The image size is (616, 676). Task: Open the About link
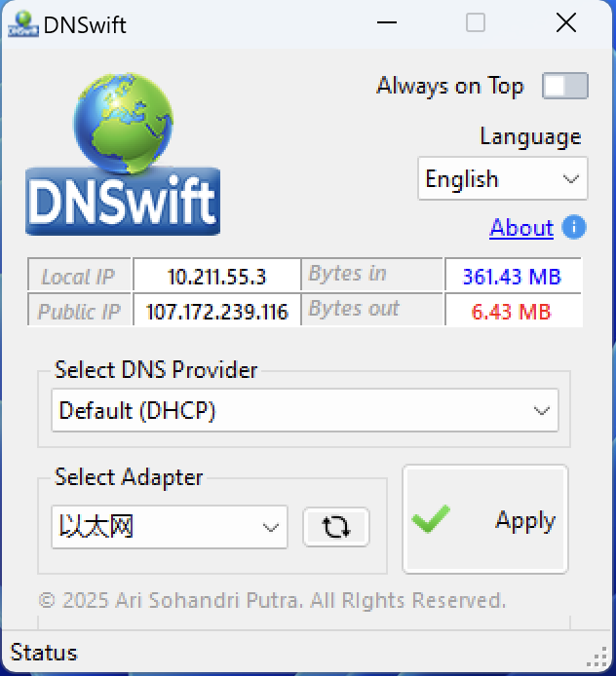point(521,227)
